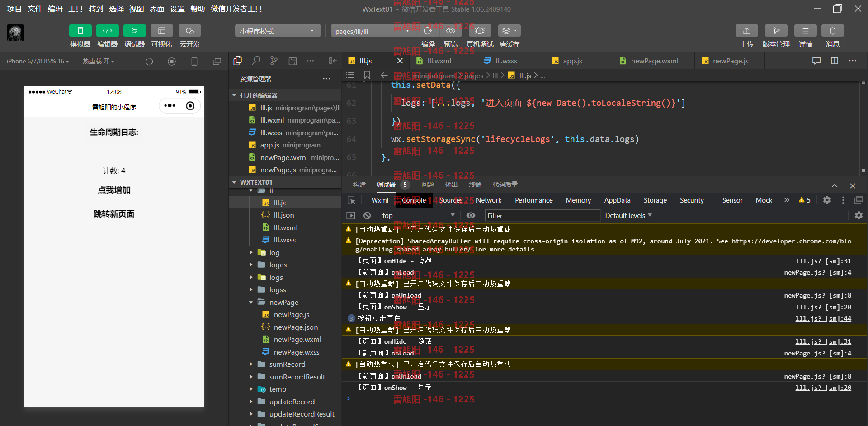Open the devtools settings gear
This screenshot has height=426, width=868.
point(827,200)
